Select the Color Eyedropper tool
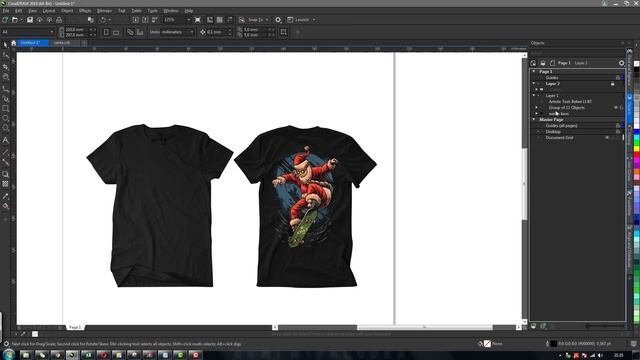This screenshot has width=640, height=360. pos(5,196)
